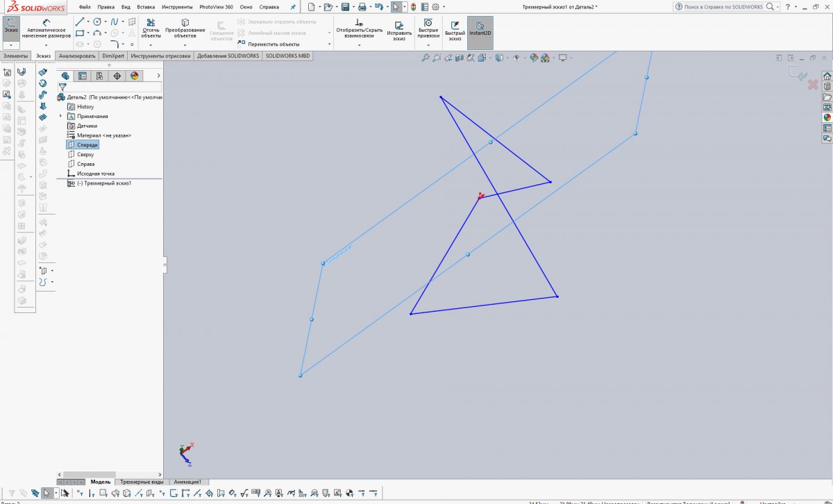Screen dimensions: 833x504
Task: Select the Трехмерные виды bottom tab
Action: (x=142, y=482)
